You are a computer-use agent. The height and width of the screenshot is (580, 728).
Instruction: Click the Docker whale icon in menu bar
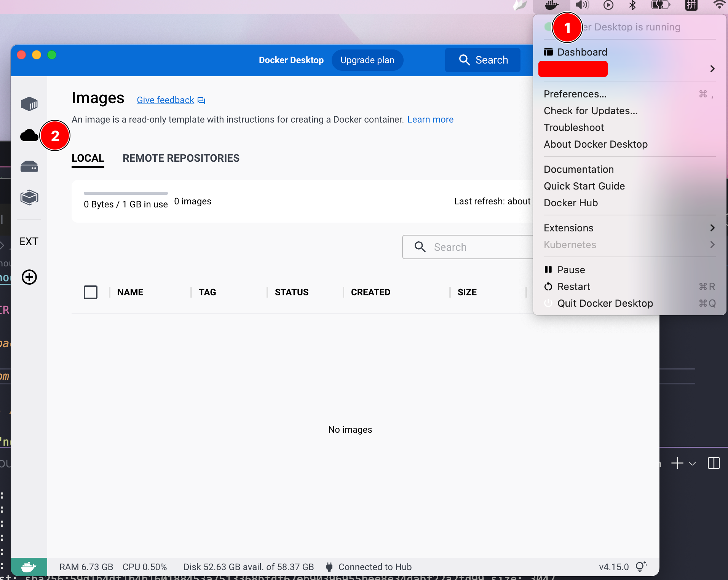tap(551, 5)
